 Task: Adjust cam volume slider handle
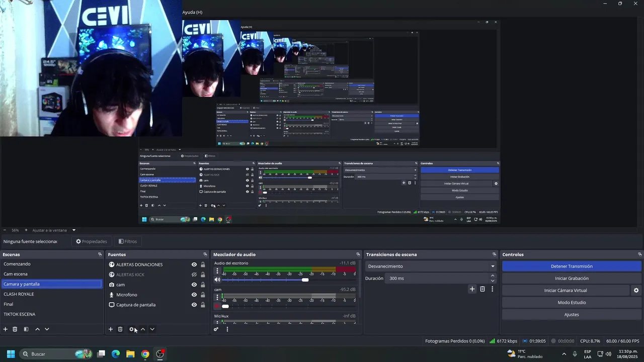point(225,306)
